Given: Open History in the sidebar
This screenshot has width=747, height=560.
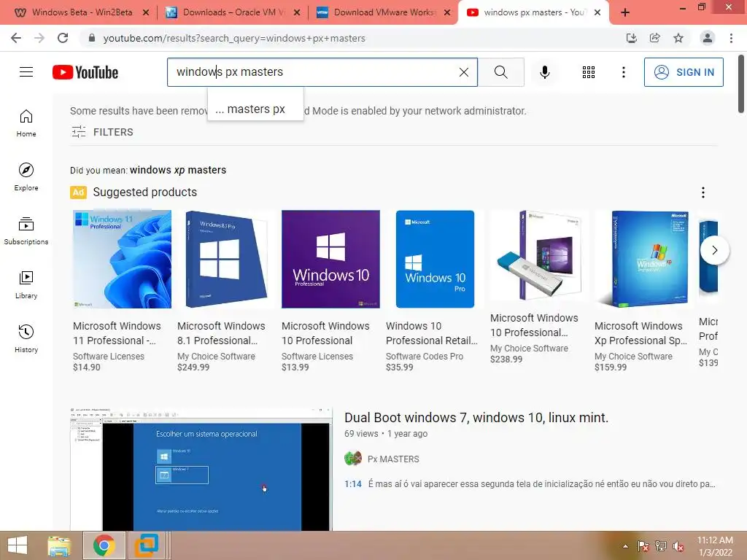Looking at the screenshot, I should [x=26, y=338].
